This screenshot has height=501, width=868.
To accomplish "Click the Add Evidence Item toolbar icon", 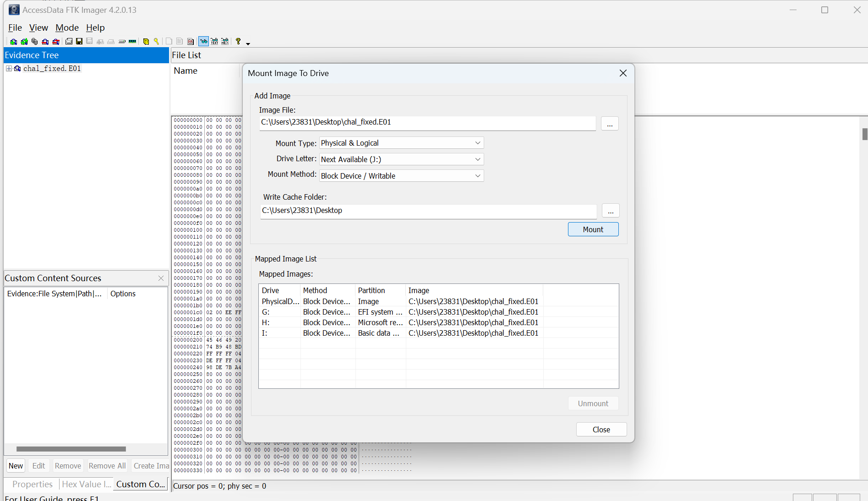I will coord(13,42).
